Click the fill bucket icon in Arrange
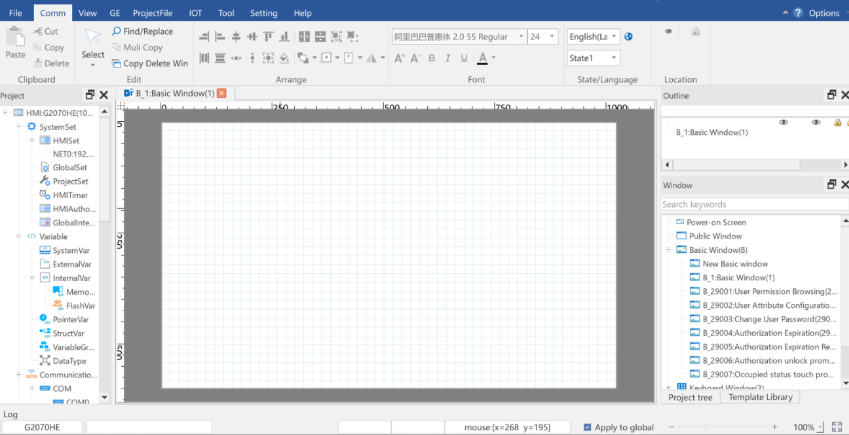 pos(284,58)
